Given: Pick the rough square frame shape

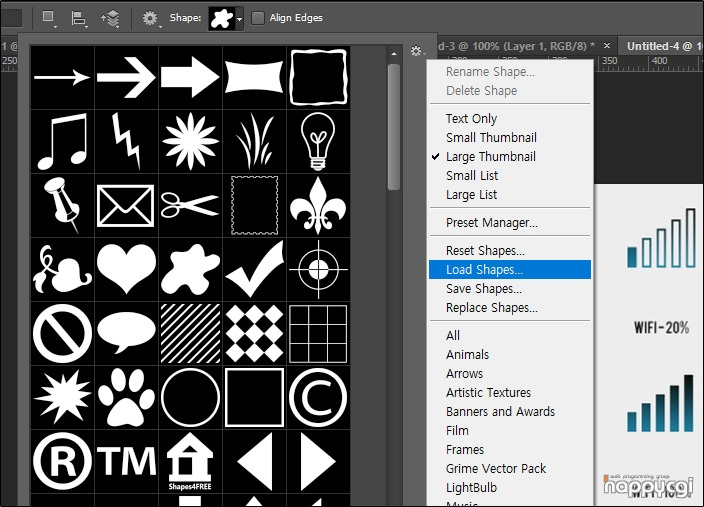Looking at the screenshot, I should (x=318, y=77).
